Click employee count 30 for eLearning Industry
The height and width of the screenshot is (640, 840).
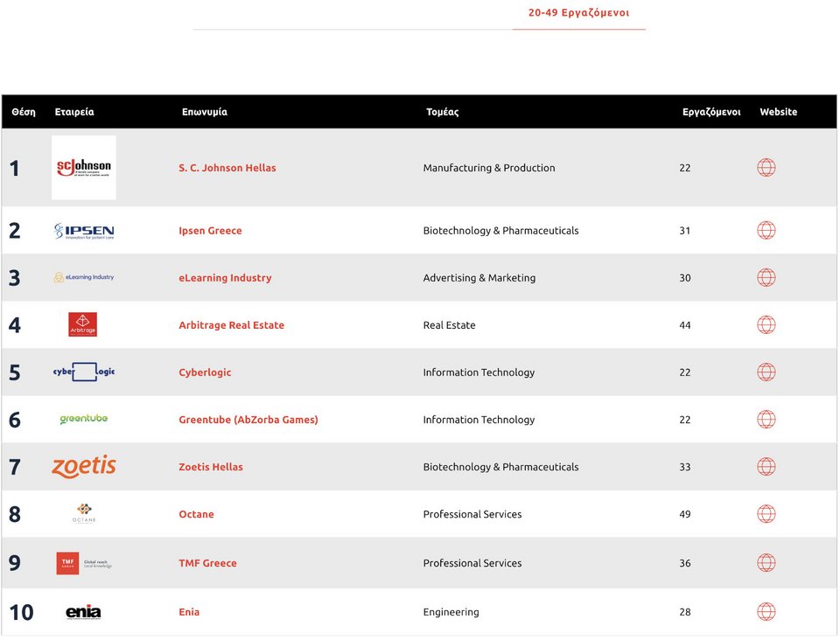point(684,278)
